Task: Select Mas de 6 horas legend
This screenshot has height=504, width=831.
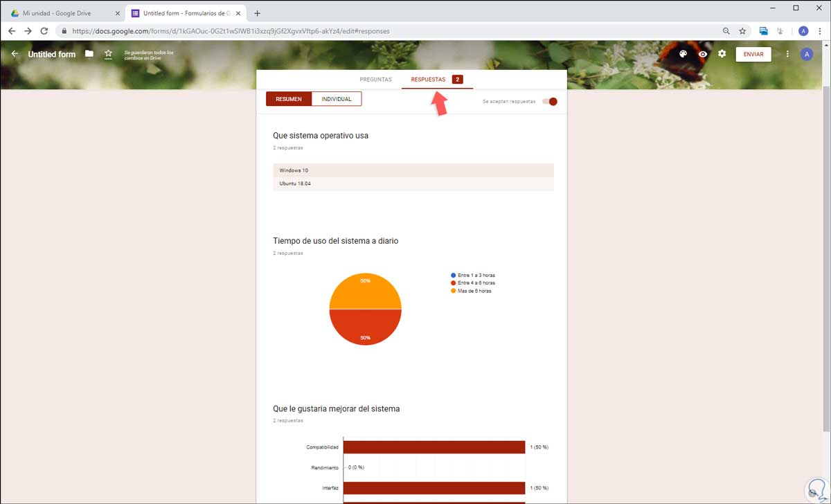Action: point(471,291)
